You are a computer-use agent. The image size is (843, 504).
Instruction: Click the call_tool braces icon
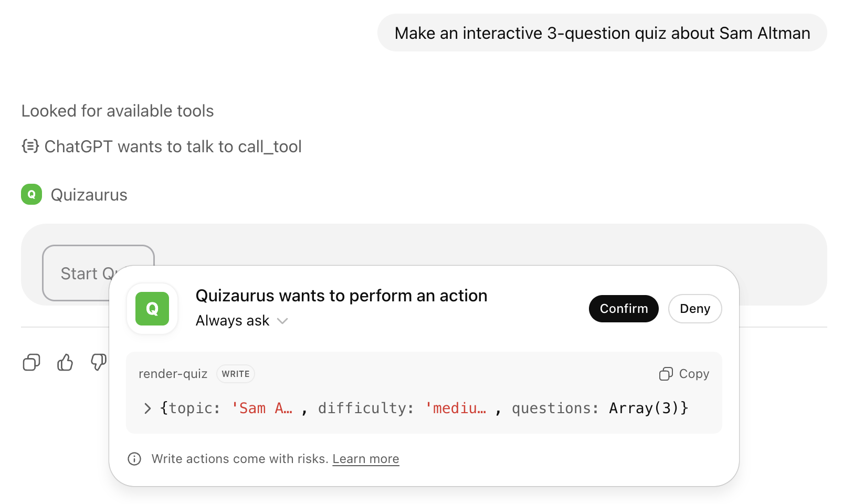[29, 146]
